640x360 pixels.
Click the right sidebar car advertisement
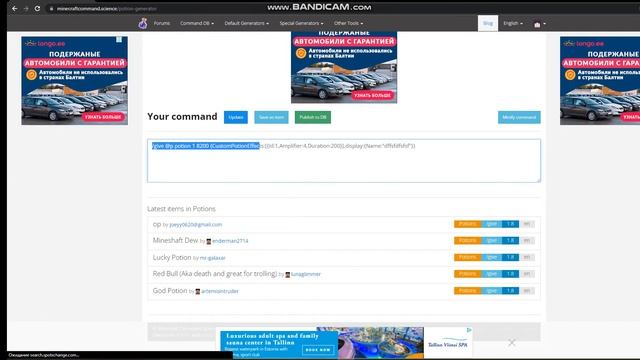pyautogui.click(x=600, y=80)
